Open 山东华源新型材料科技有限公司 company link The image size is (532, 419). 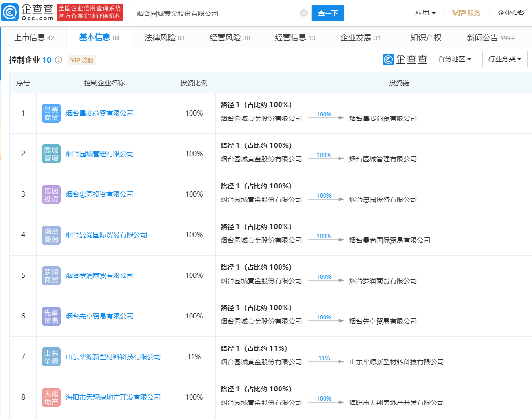click(113, 357)
